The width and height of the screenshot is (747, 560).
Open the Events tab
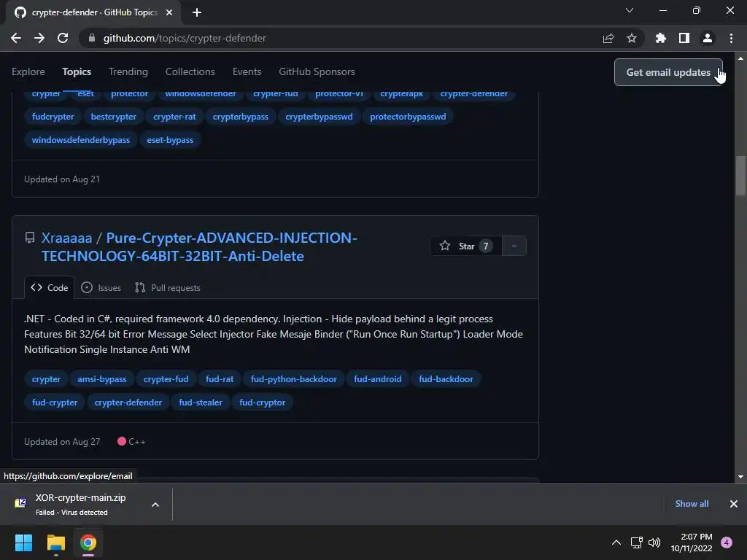[247, 72]
